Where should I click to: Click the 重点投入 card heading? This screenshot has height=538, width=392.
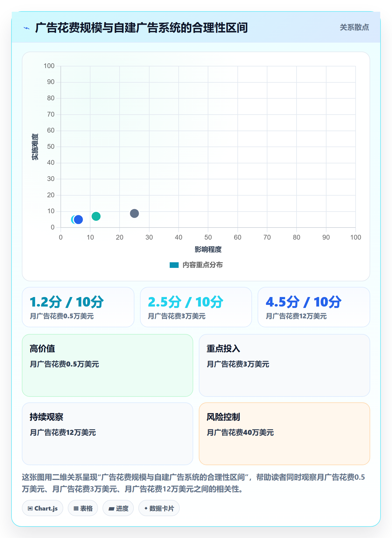tap(223, 349)
